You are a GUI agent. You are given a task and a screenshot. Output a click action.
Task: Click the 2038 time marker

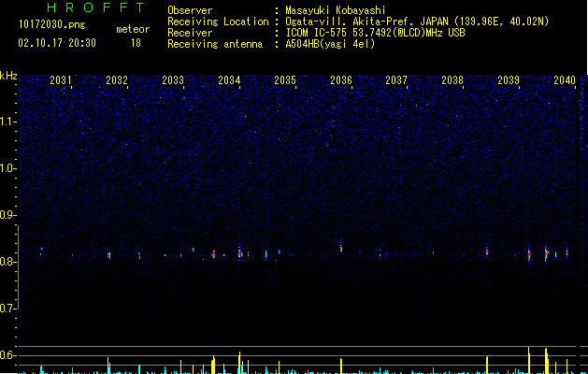(x=452, y=80)
